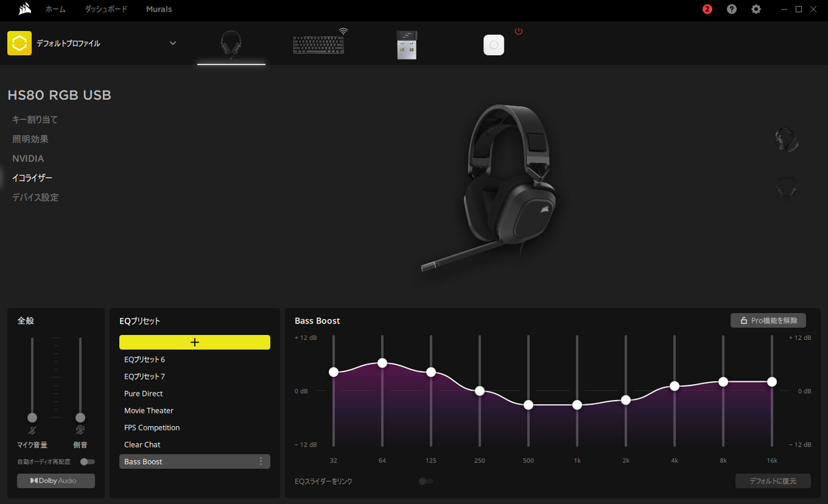Click Pro機能を解除 button

(x=768, y=321)
